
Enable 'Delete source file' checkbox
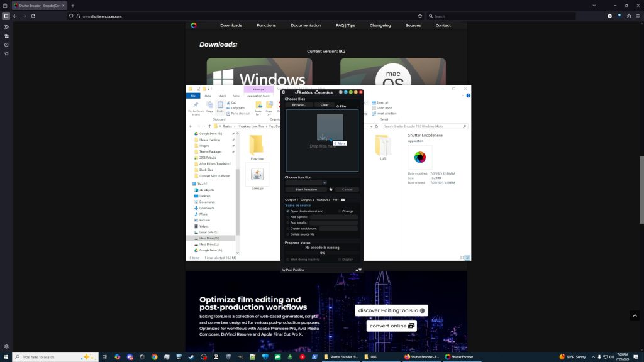point(287,234)
